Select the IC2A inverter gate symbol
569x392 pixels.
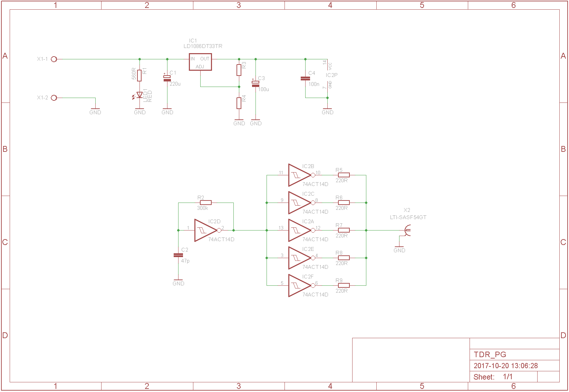click(299, 230)
